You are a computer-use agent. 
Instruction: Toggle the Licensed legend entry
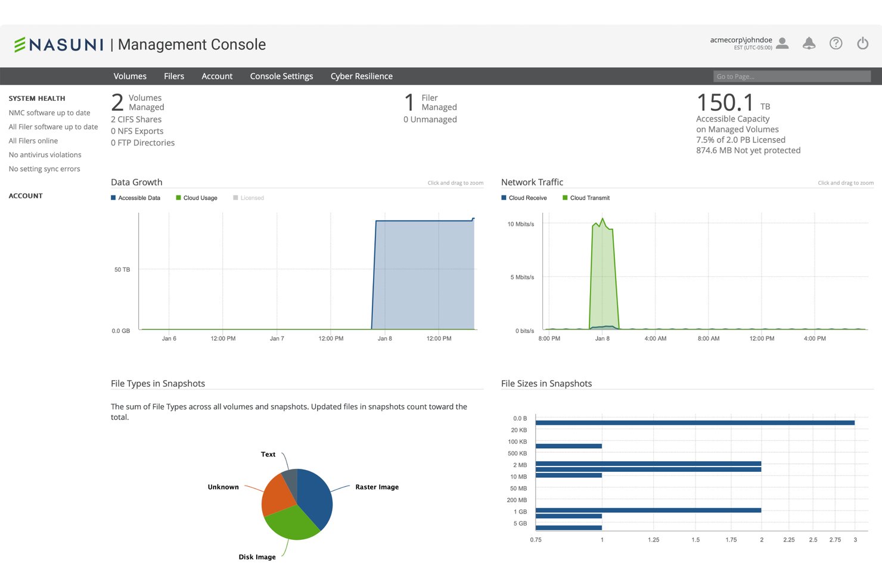[x=249, y=198]
